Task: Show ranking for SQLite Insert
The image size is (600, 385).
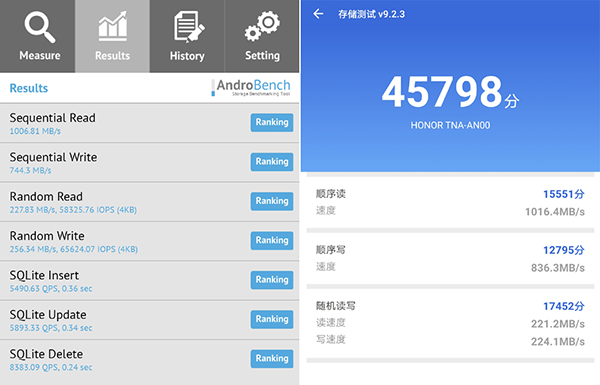Action: (272, 280)
